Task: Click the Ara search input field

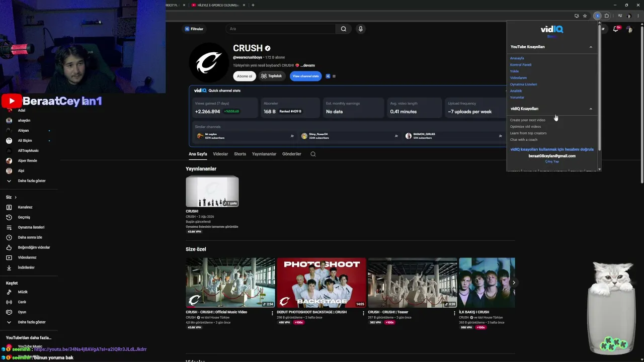Action: (x=282, y=29)
